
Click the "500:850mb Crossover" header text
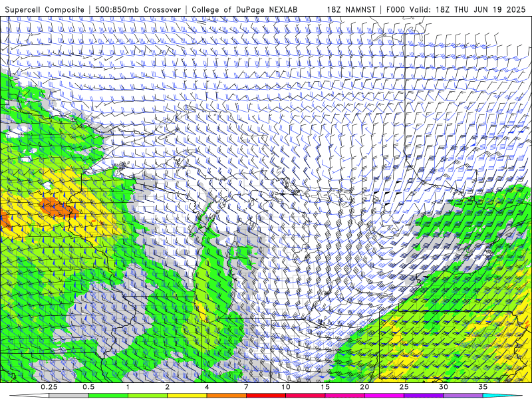[x=138, y=9]
